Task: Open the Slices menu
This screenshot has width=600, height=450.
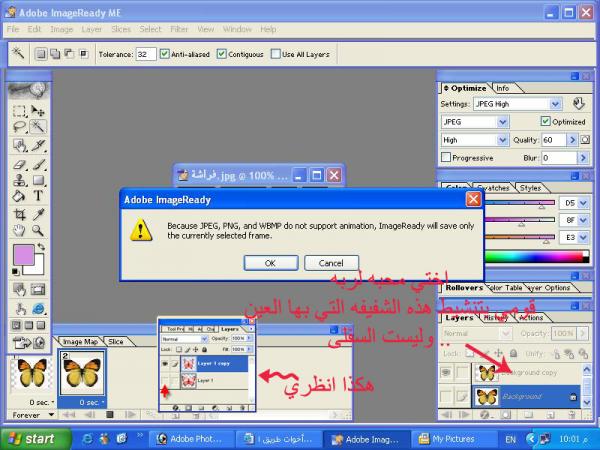Action: [121, 29]
